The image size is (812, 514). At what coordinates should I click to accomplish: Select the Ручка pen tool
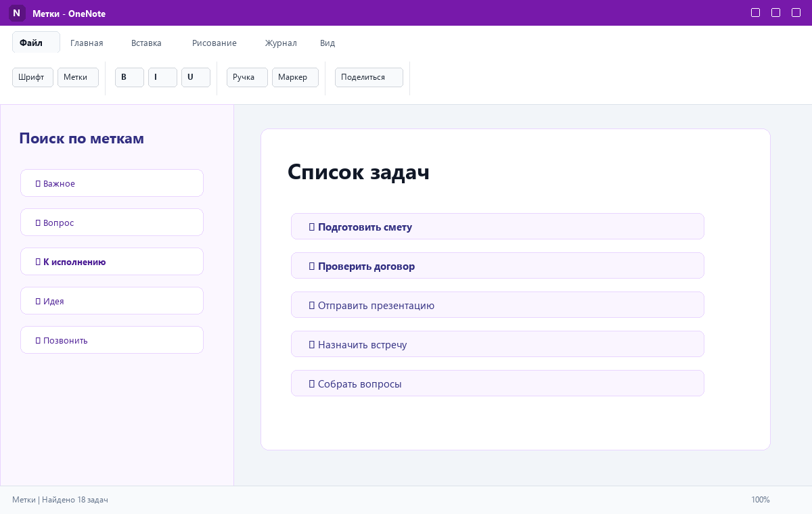[247, 77]
